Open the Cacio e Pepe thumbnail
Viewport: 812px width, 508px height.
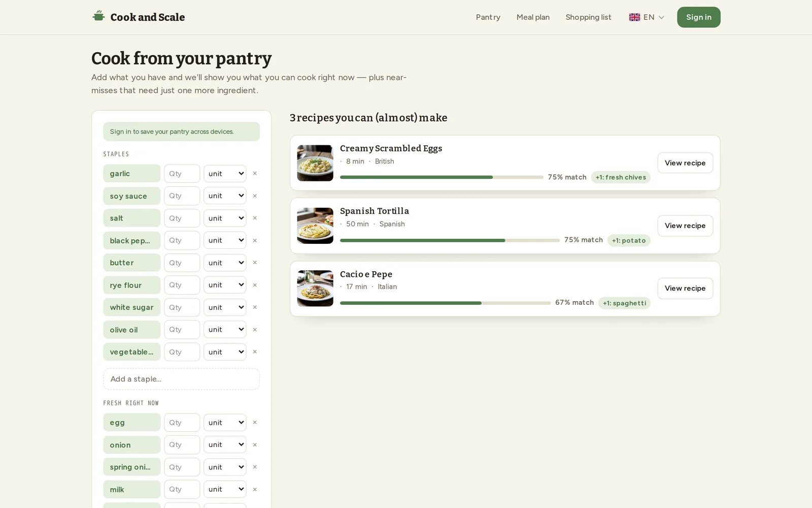tap(315, 289)
